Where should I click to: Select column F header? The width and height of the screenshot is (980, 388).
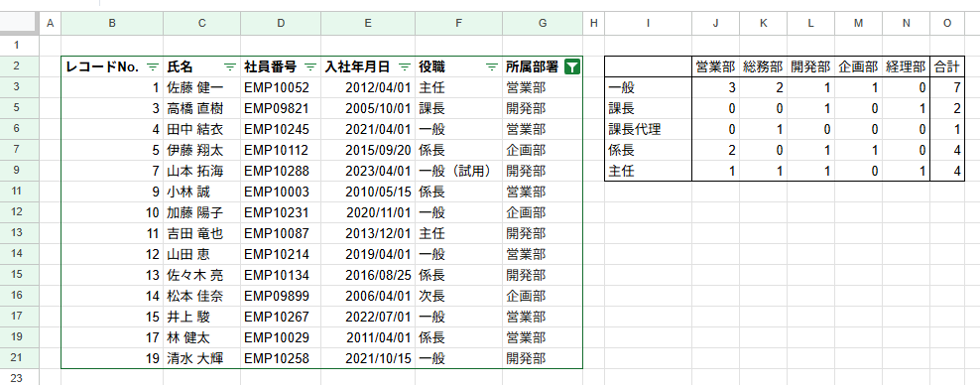[x=458, y=23]
